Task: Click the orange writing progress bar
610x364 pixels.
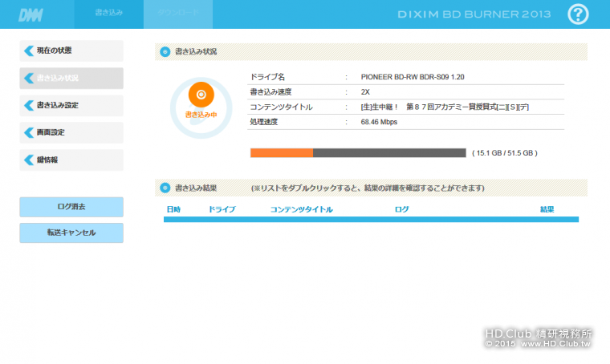Action: [358, 152]
